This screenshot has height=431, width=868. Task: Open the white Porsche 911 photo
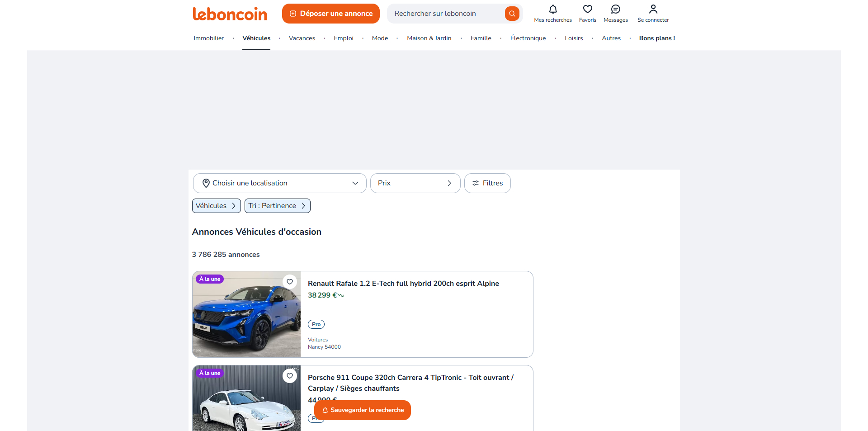(246, 398)
